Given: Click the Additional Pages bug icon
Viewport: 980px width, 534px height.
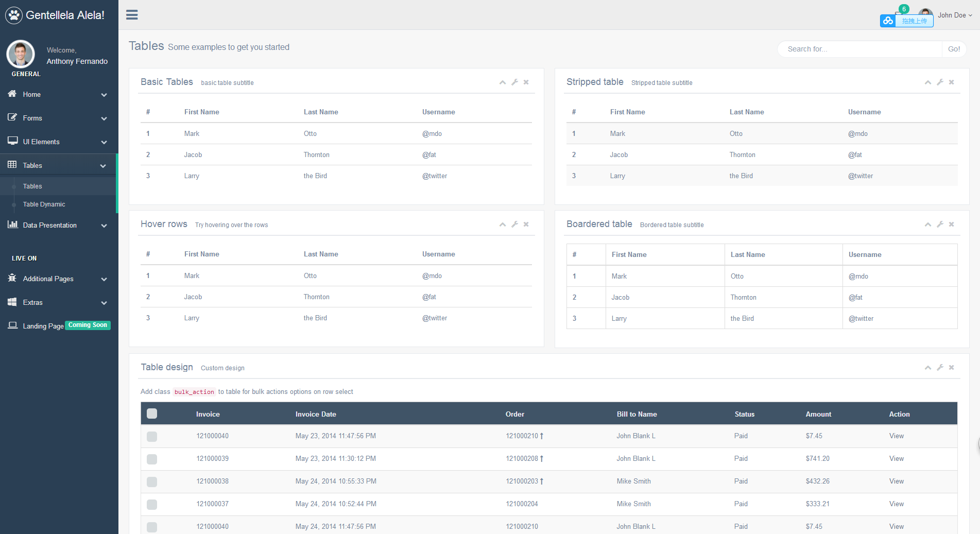Looking at the screenshot, I should (12, 278).
